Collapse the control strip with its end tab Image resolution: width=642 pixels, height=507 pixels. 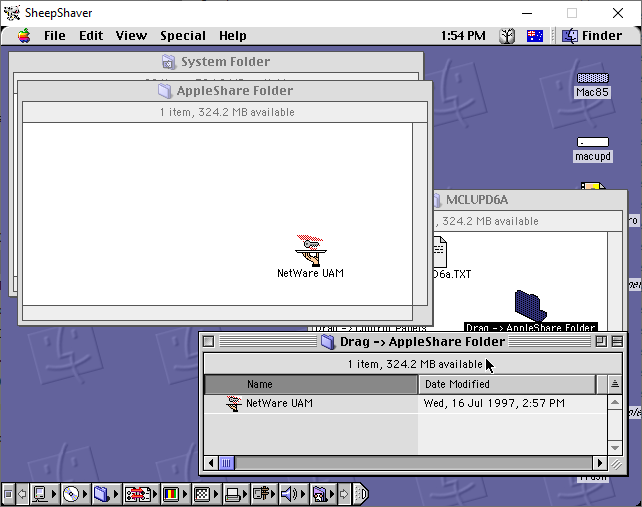point(361,494)
